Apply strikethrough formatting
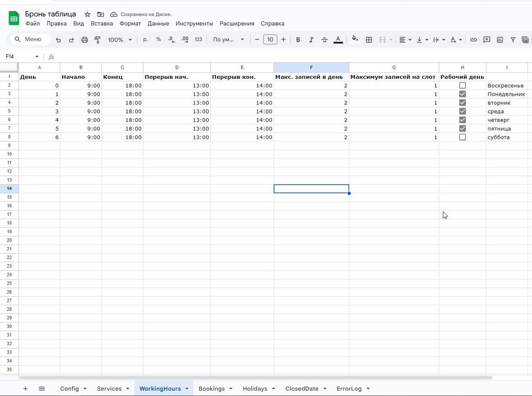532x396 pixels. (325, 40)
